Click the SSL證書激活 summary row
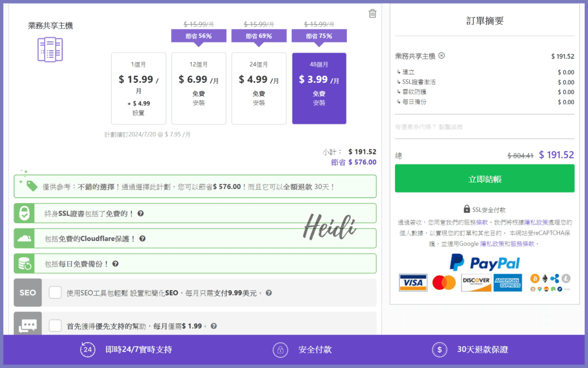This screenshot has width=588, height=368. [x=485, y=82]
